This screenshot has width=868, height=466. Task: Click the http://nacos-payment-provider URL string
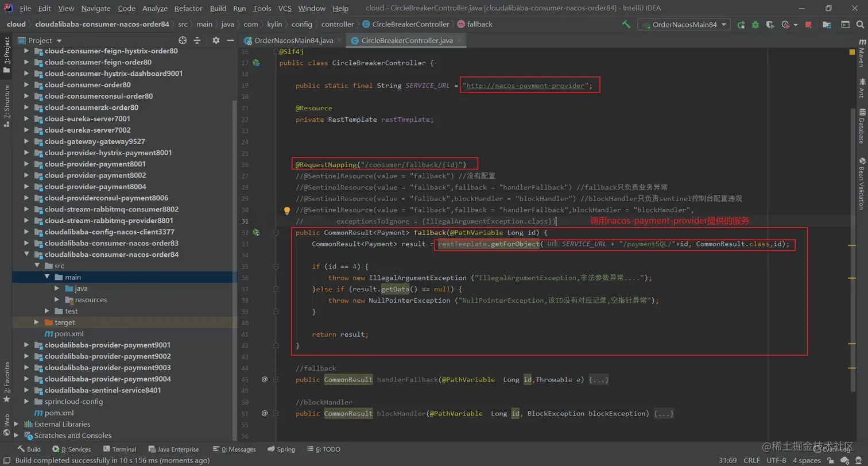pos(526,86)
